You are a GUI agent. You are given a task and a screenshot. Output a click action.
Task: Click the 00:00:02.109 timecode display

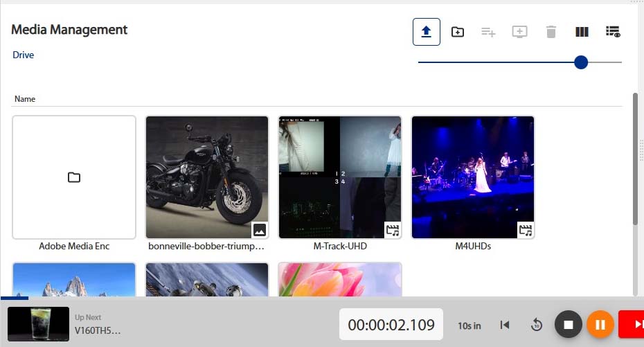[391, 324]
